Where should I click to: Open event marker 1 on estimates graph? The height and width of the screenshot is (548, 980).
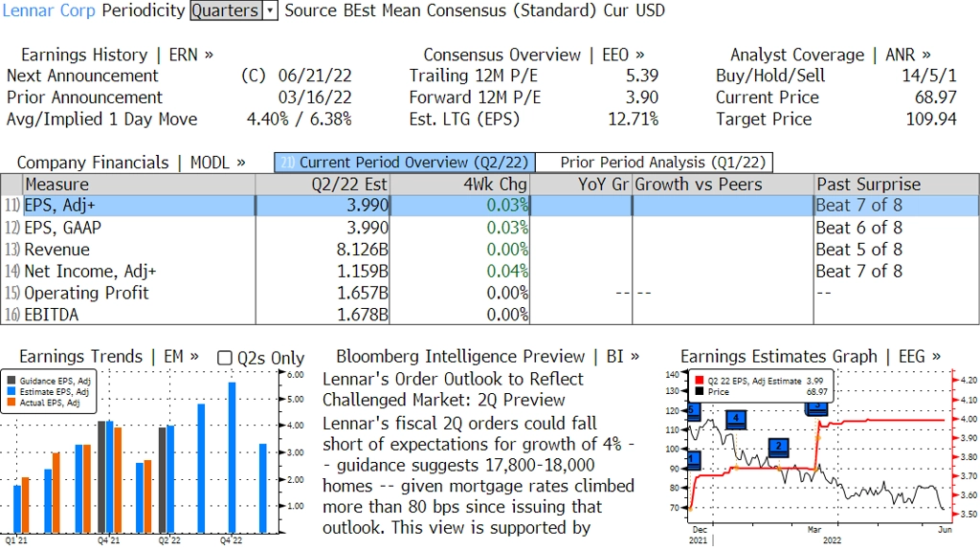point(693,460)
